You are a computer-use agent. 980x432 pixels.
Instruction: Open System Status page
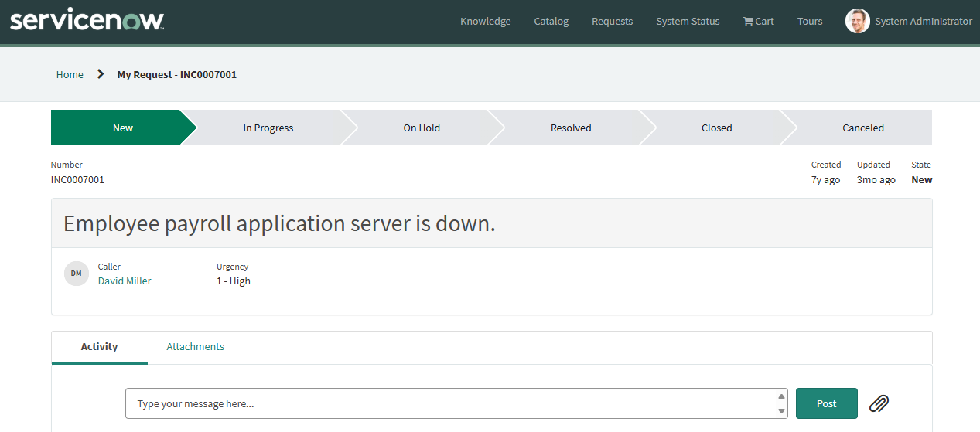[688, 21]
